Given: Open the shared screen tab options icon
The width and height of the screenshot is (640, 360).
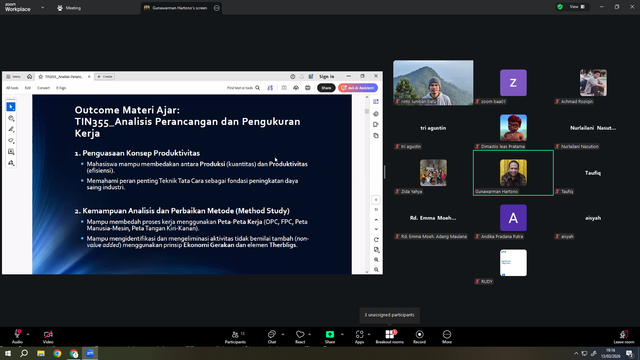Looking at the screenshot, I should click(217, 8).
